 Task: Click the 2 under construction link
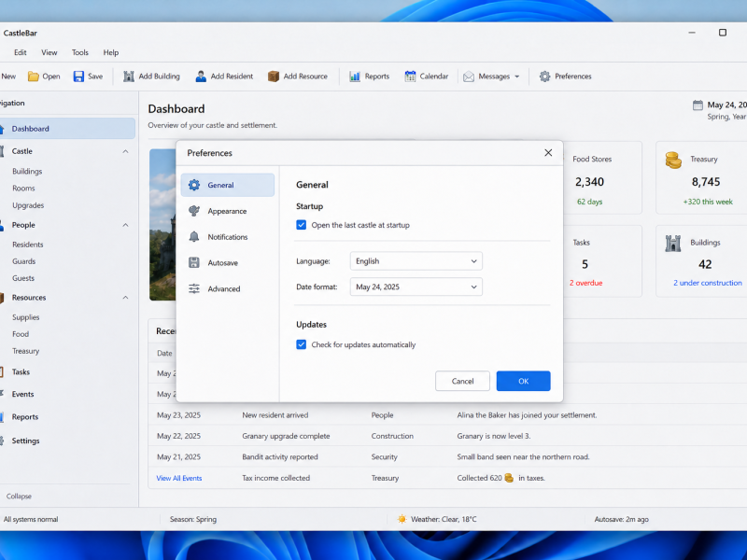(708, 283)
